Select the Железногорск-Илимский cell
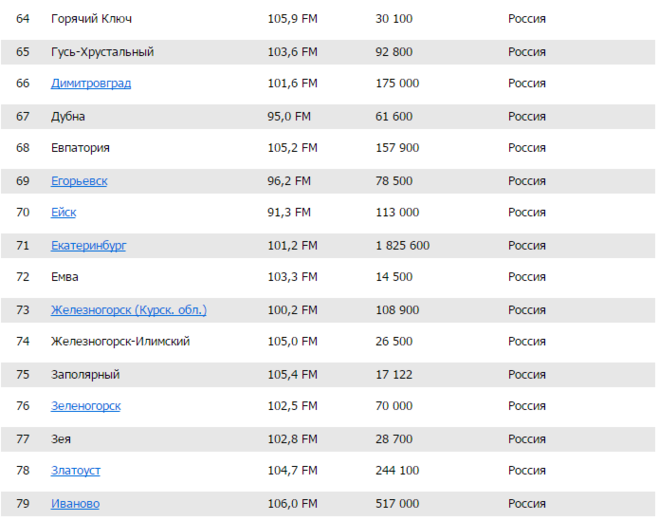 pos(120,342)
